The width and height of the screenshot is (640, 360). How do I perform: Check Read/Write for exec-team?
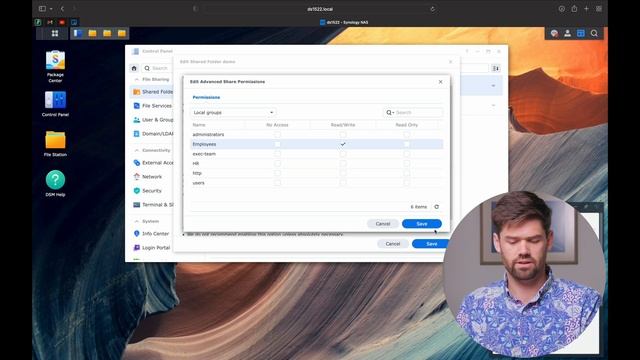tap(343, 154)
